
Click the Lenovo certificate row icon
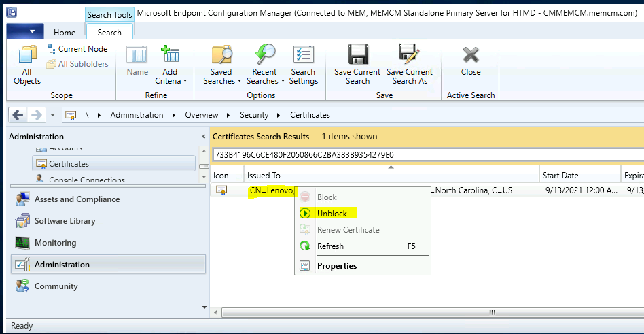point(221,190)
